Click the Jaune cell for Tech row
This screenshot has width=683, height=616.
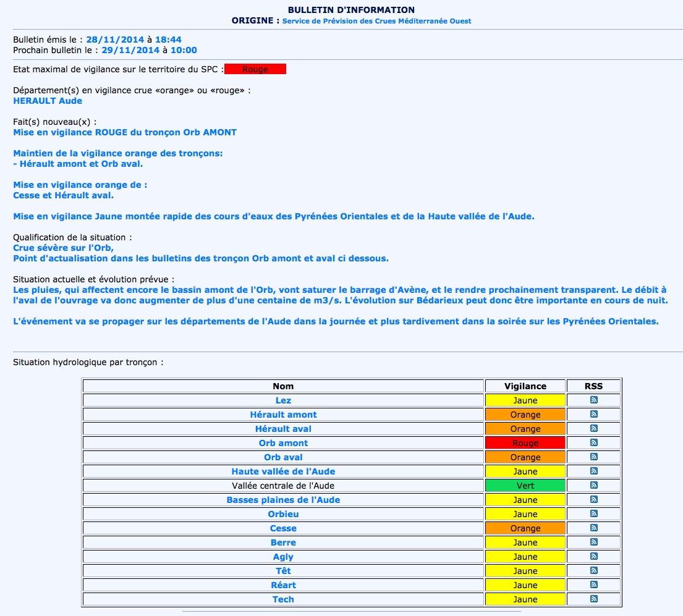525,599
